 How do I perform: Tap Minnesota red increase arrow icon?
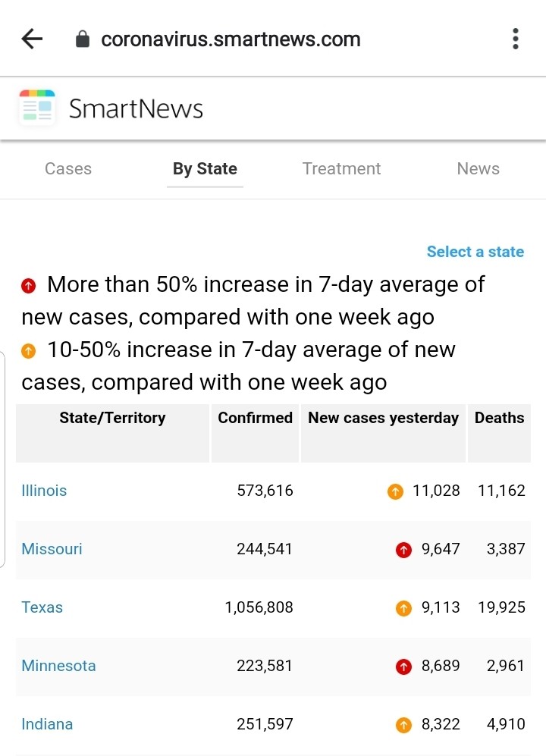point(404,667)
